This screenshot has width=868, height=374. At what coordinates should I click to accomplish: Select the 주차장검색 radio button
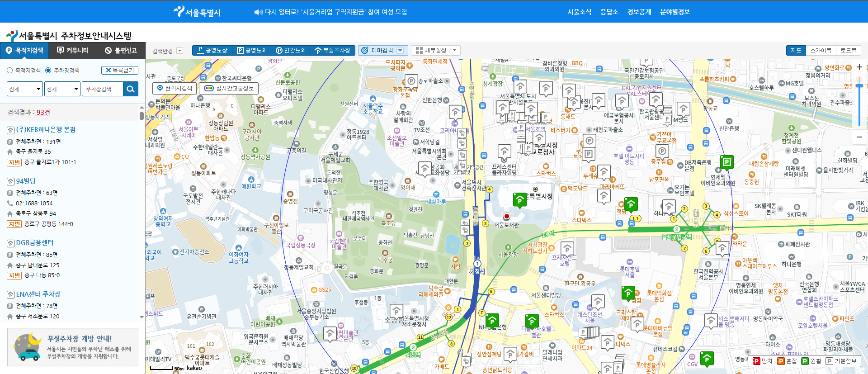click(x=48, y=71)
